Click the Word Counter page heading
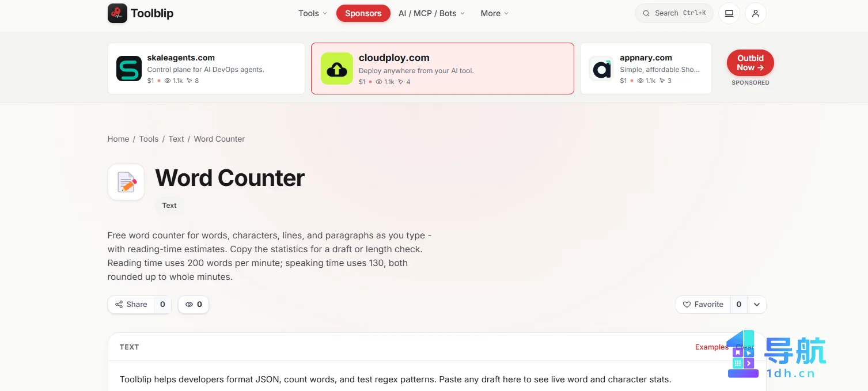Screen dimensions: 868x391 click(x=230, y=178)
